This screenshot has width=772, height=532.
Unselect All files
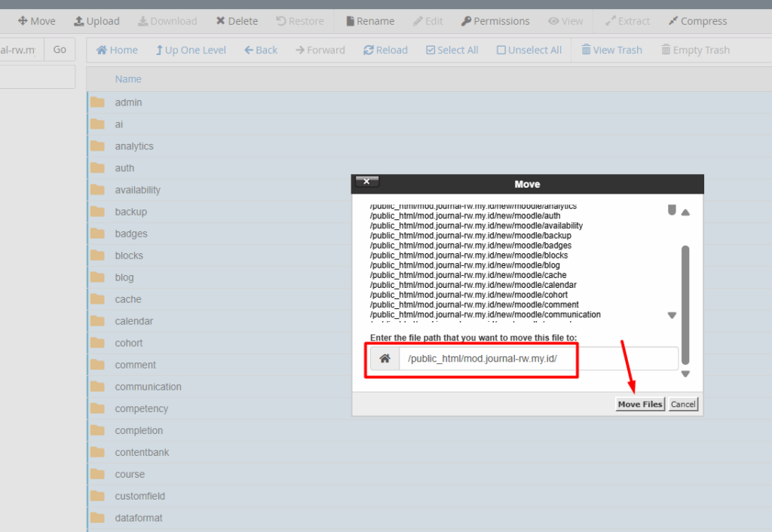coord(528,49)
